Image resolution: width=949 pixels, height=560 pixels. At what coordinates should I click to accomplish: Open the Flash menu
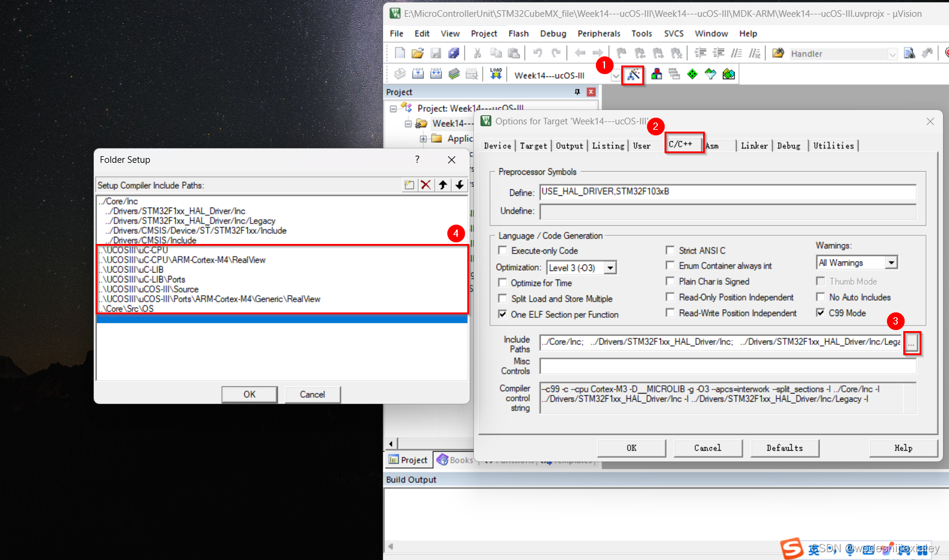(x=518, y=34)
